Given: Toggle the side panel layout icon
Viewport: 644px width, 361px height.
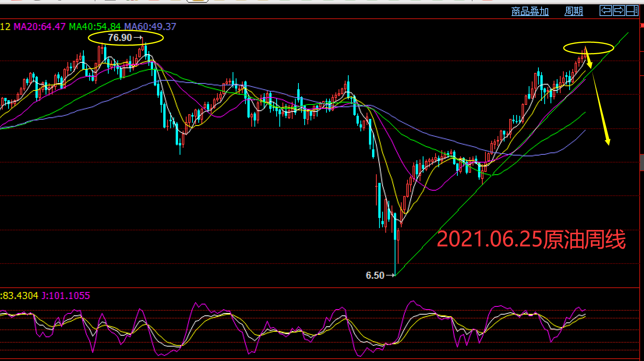Looking at the screenshot, I should coord(632,11).
